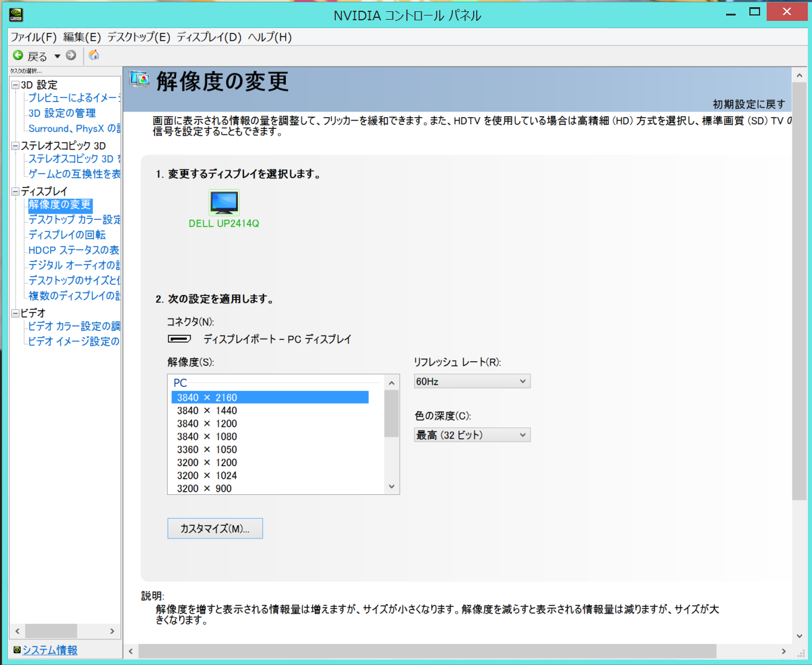Select HDCP ステータス item in the tree
This screenshot has width=812, height=665.
pyautogui.click(x=74, y=250)
